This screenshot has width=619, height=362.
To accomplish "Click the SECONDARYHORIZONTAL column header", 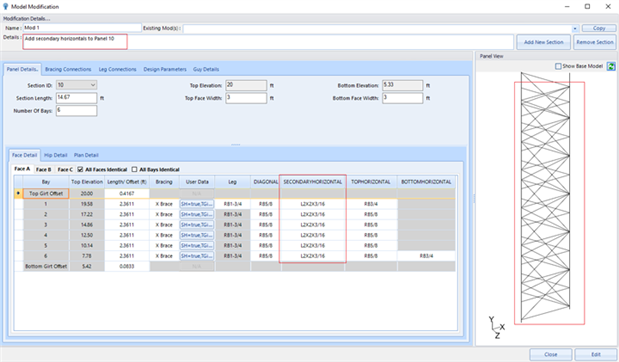I will (x=313, y=182).
